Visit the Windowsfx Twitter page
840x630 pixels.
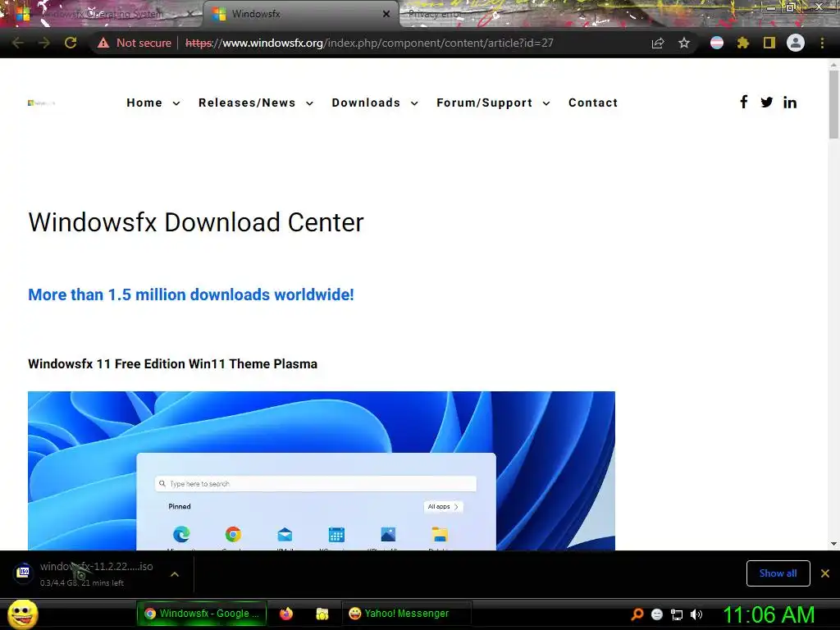[767, 102]
